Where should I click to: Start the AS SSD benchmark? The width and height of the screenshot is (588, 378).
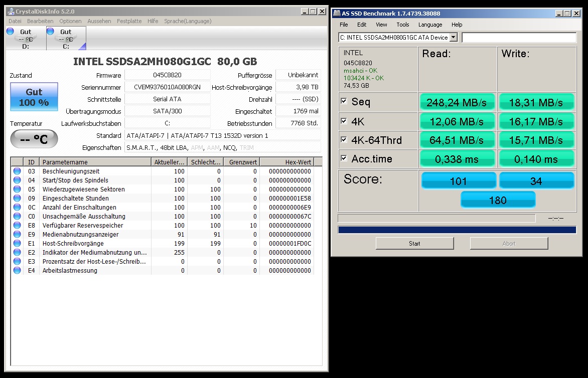414,243
